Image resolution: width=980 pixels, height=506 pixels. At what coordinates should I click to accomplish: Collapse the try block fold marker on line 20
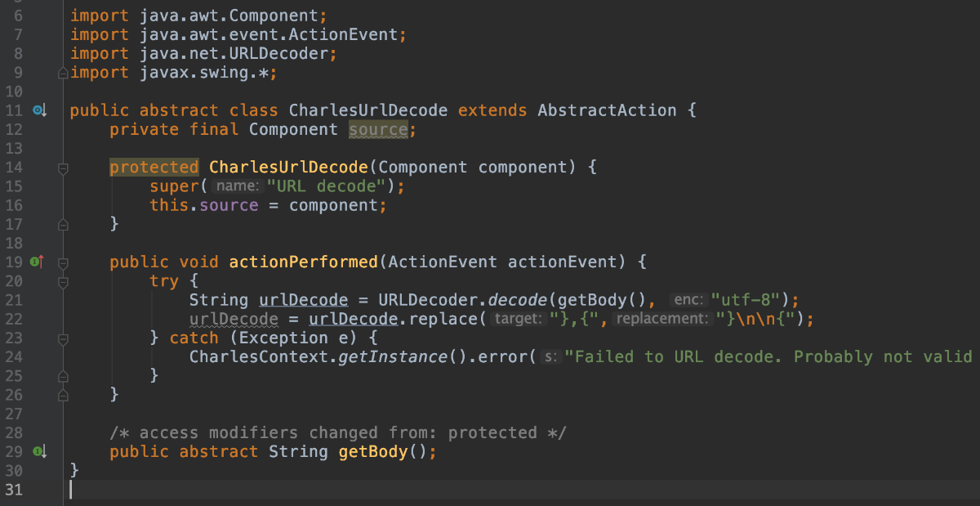[63, 281]
